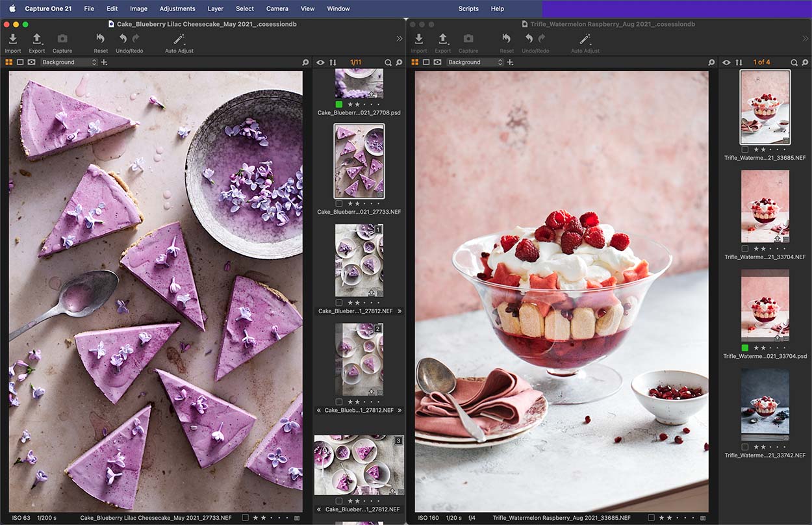The height and width of the screenshot is (525, 812).
Task: Click the Reset button in the right toolbar
Action: (507, 42)
